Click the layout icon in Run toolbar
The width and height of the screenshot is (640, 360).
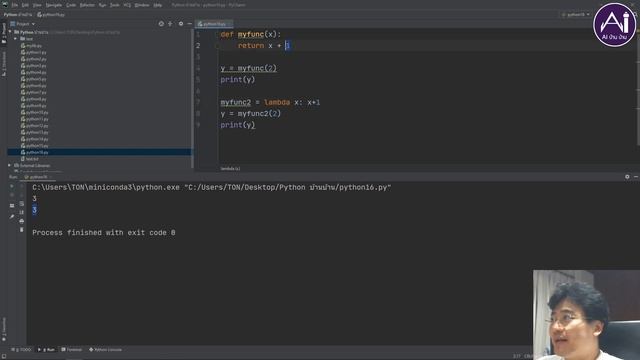click(x=12, y=205)
